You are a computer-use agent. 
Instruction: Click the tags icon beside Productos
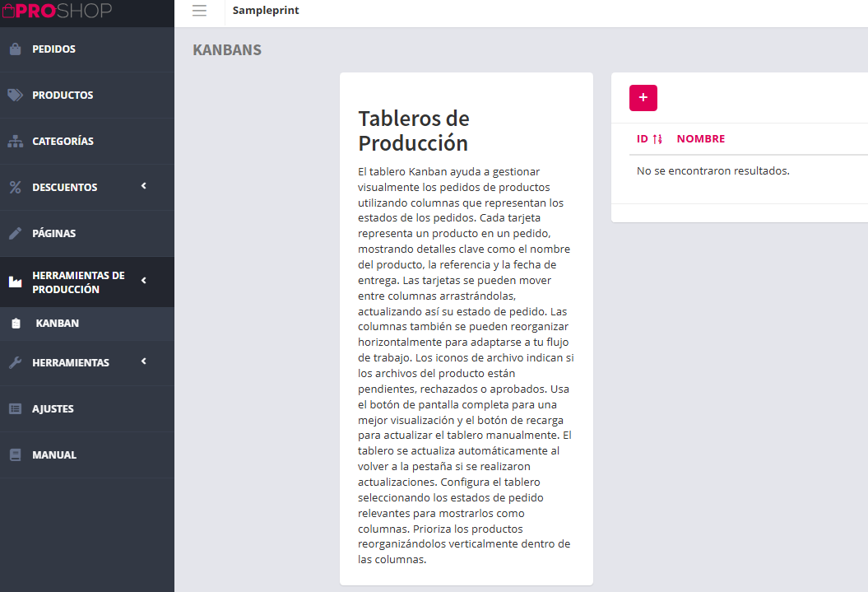click(15, 96)
